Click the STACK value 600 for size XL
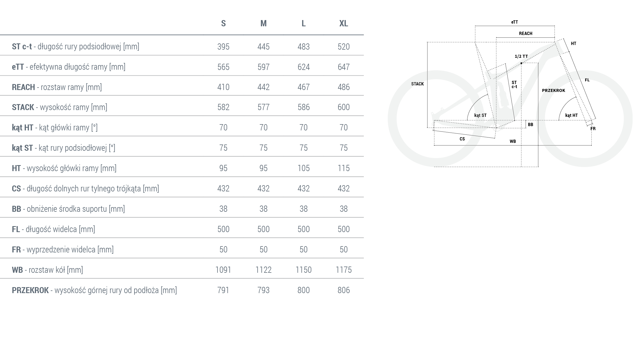The height and width of the screenshot is (356, 644). [344, 107]
